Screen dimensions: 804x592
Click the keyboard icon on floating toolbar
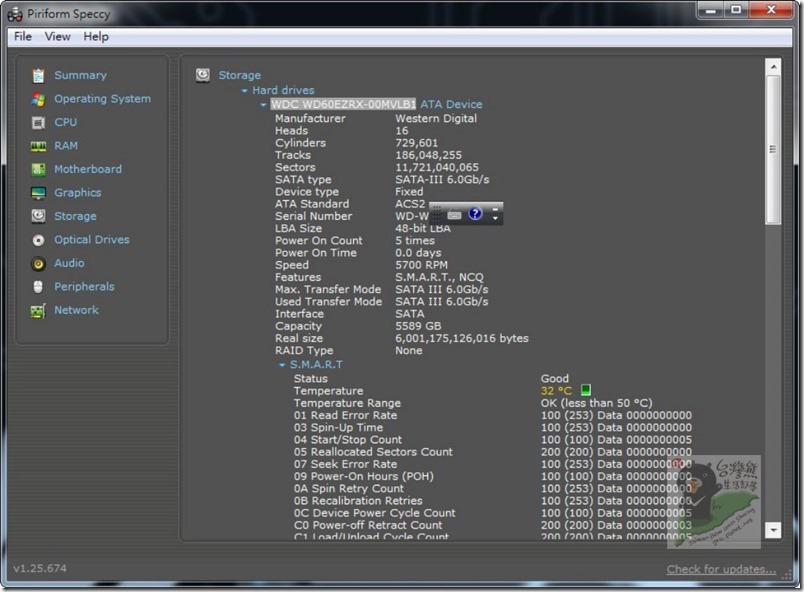click(x=454, y=215)
